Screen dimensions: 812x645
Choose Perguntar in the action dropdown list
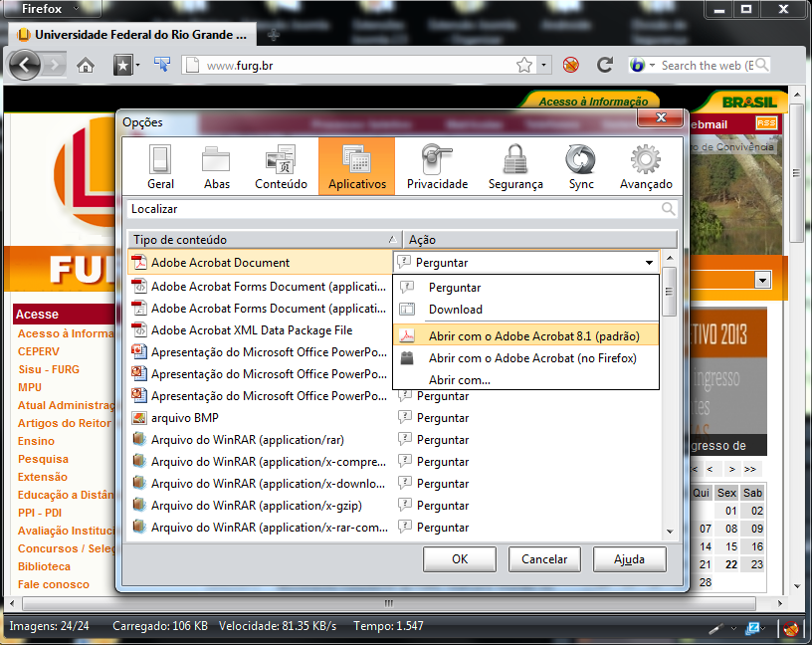525,288
